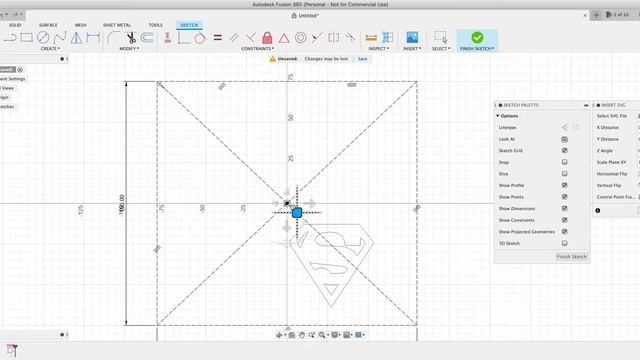This screenshot has width=640, height=360.
Task: Apply the Midpoint triangle constraint
Action: tap(284, 38)
